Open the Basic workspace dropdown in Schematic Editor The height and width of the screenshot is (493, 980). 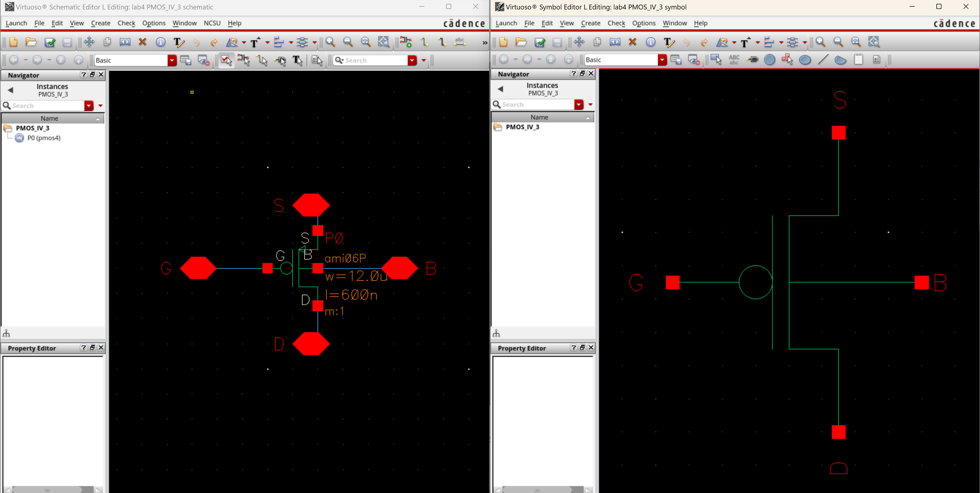pyautogui.click(x=172, y=60)
